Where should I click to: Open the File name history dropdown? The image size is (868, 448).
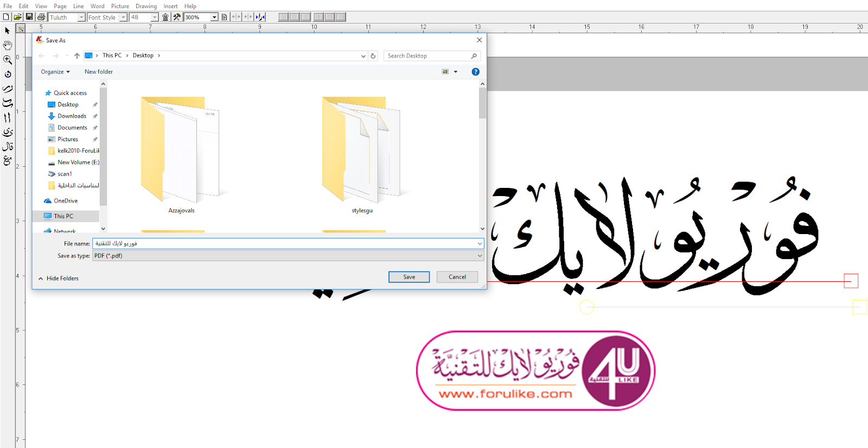tap(480, 244)
